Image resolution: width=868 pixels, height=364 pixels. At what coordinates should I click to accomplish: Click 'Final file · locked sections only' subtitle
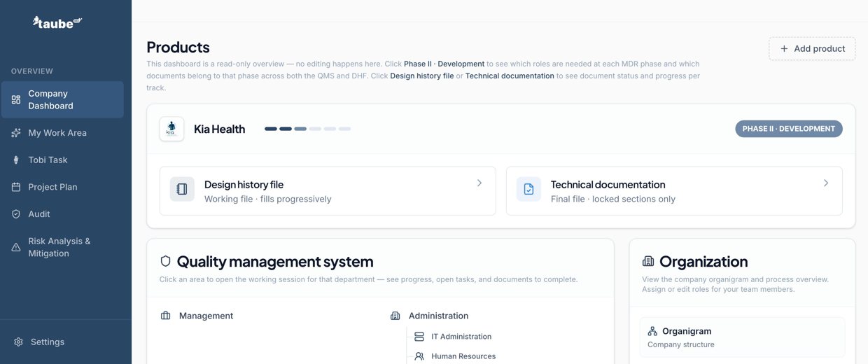pyautogui.click(x=613, y=199)
